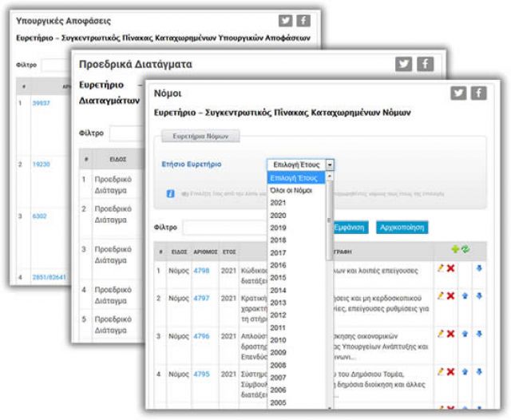Choose year 2015 in the dropdown list

click(x=279, y=277)
